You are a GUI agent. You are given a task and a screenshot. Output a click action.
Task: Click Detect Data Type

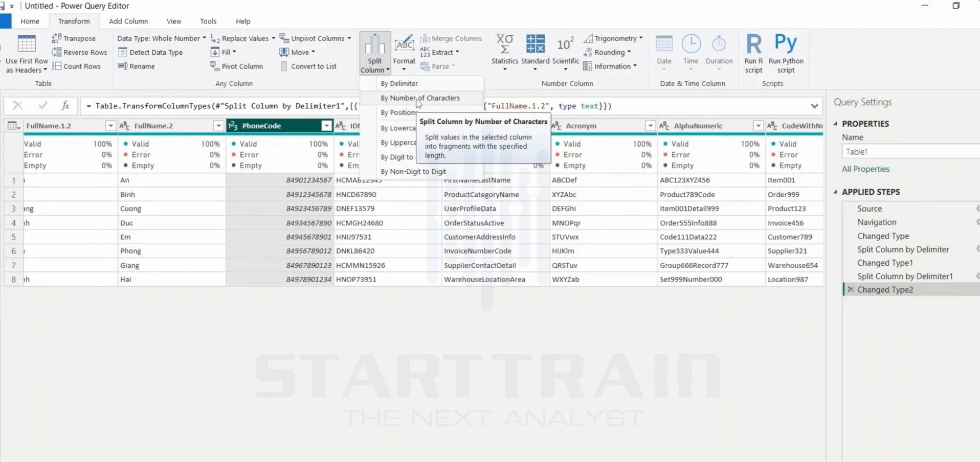150,52
